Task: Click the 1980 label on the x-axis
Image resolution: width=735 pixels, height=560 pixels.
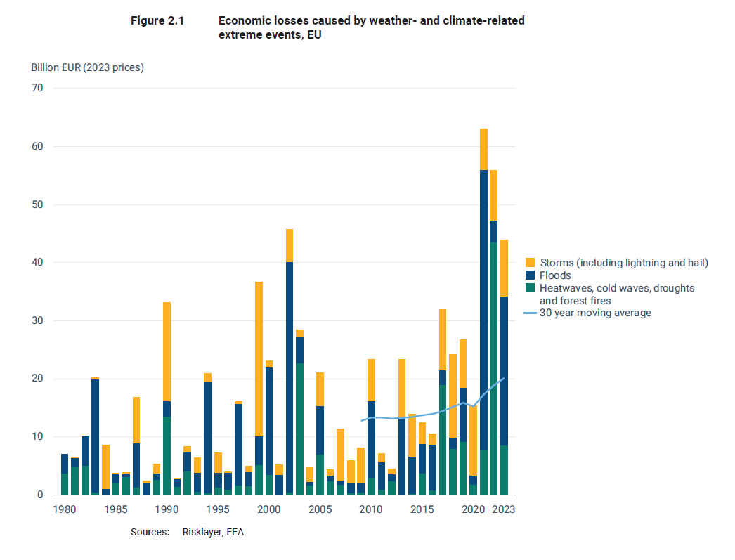Action: pos(65,509)
